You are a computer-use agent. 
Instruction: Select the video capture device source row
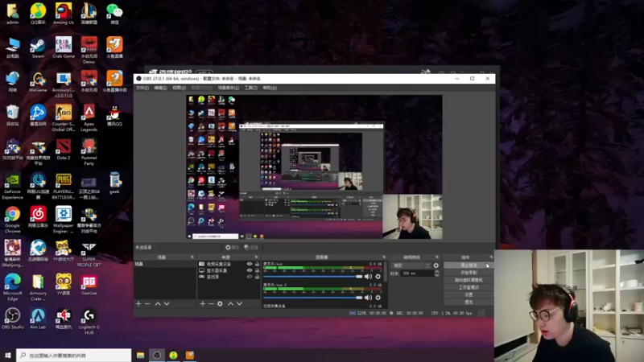(x=229, y=264)
